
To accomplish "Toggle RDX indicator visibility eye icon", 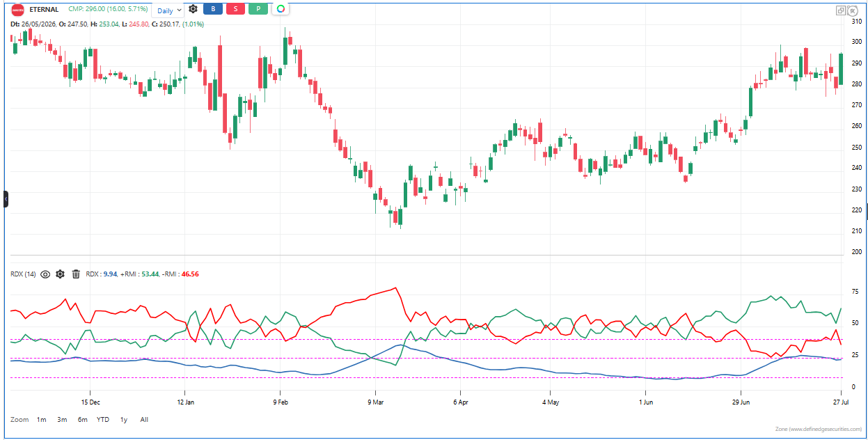I will point(45,274).
